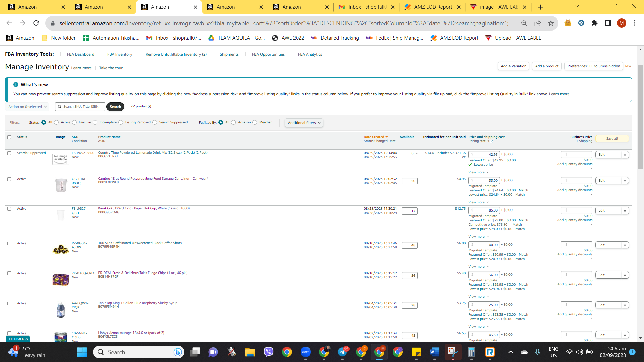Sort by the Date Created column header
The height and width of the screenshot is (362, 644).
click(376, 137)
